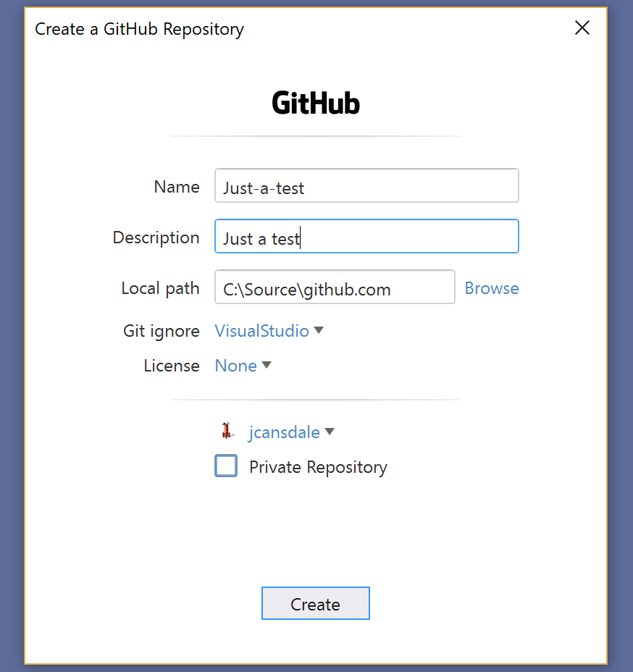This screenshot has width=633, height=672.
Task: Click the GitHub logo heading
Action: (x=316, y=104)
